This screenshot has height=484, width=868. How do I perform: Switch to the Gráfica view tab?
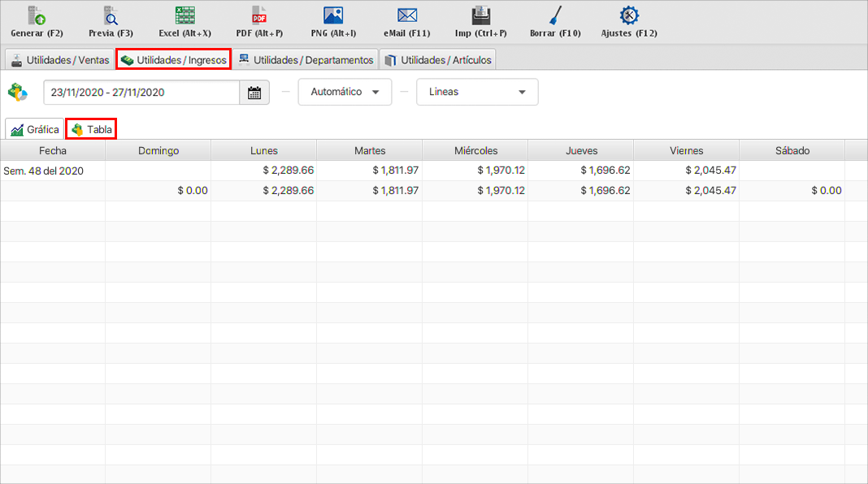tap(35, 130)
